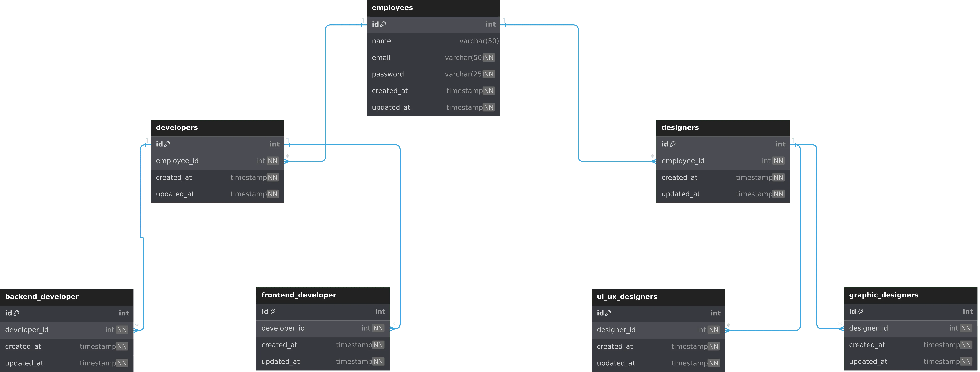This screenshot has width=980, height=372.
Task: Click the key icon in backend_developer id row
Action: tap(16, 313)
